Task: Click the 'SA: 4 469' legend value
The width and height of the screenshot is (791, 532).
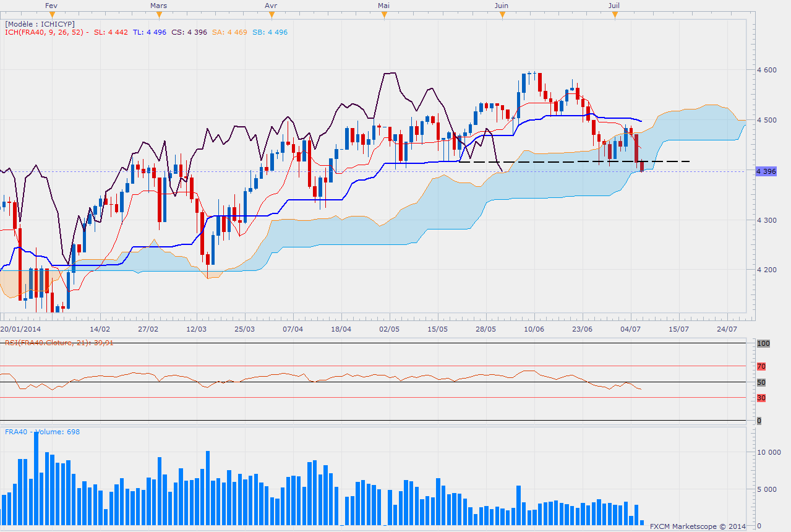Action: point(229,32)
